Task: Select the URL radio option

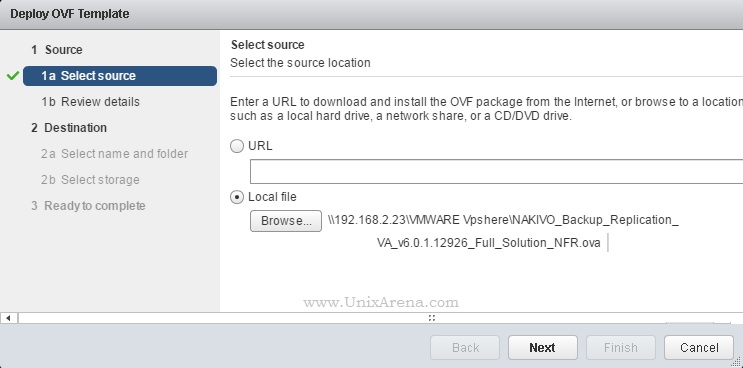Action: pyautogui.click(x=237, y=146)
